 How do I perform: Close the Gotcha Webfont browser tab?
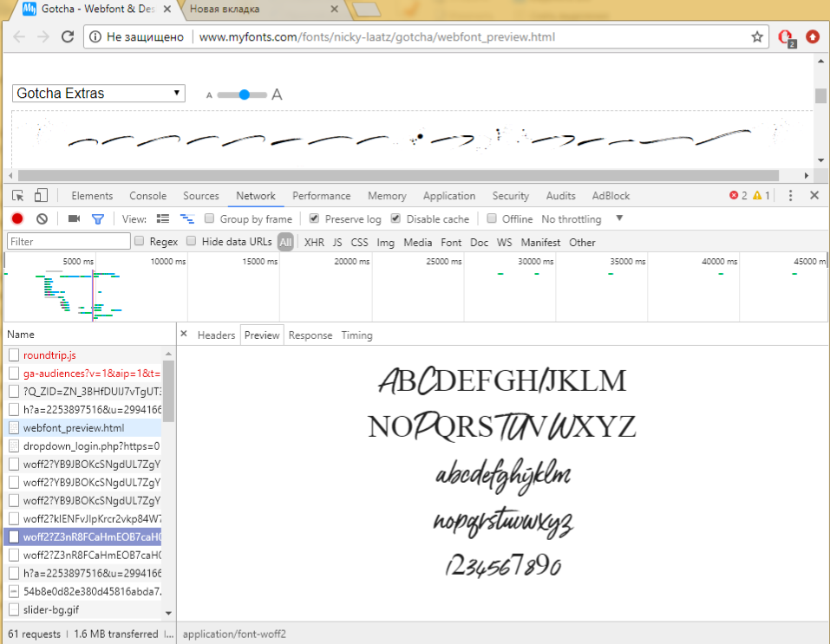167,9
